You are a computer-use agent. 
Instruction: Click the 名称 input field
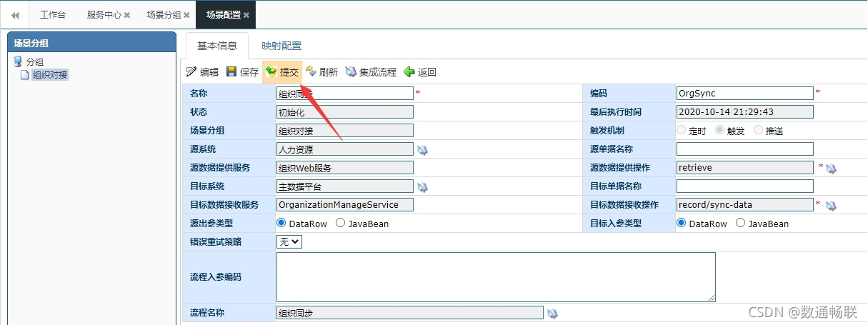pyautogui.click(x=344, y=94)
